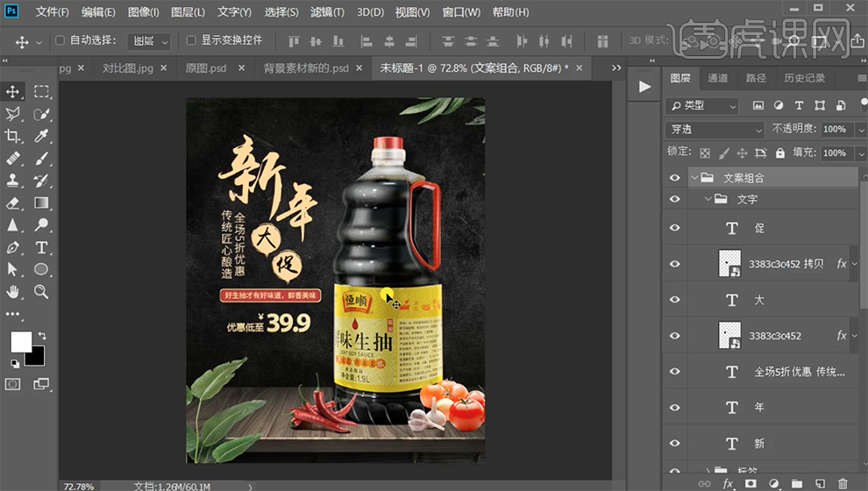The image size is (868, 491).
Task: Hide the 文字 group
Action: [x=675, y=199]
